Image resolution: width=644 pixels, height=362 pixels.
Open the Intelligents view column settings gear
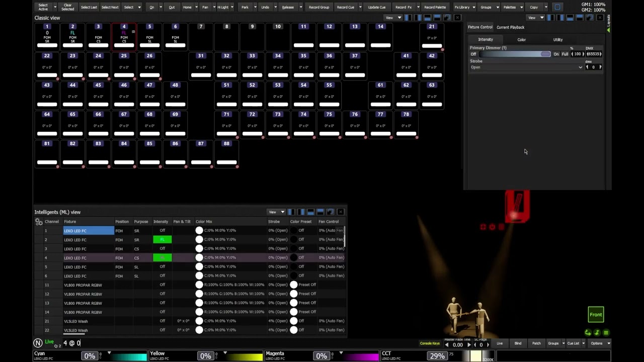(x=39, y=222)
